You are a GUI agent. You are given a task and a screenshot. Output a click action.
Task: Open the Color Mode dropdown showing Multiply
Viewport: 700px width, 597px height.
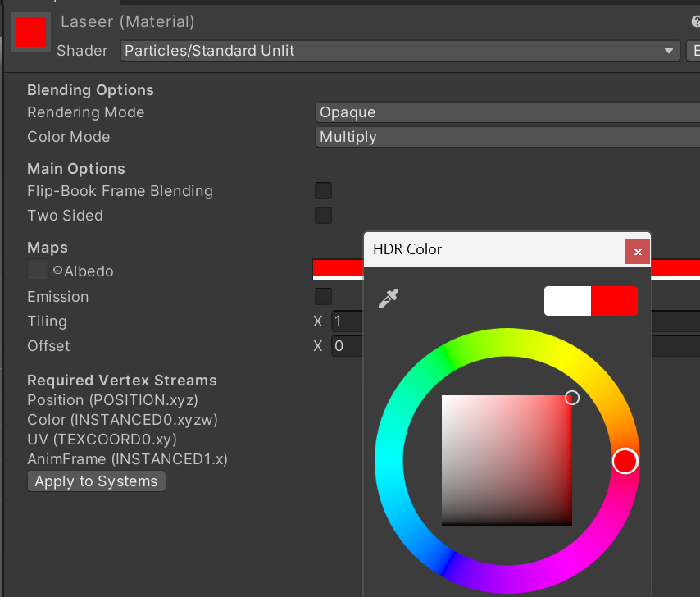507,137
